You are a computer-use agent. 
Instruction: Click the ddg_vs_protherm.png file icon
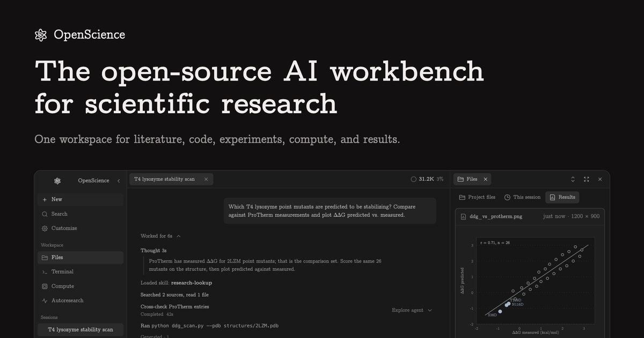(x=464, y=216)
